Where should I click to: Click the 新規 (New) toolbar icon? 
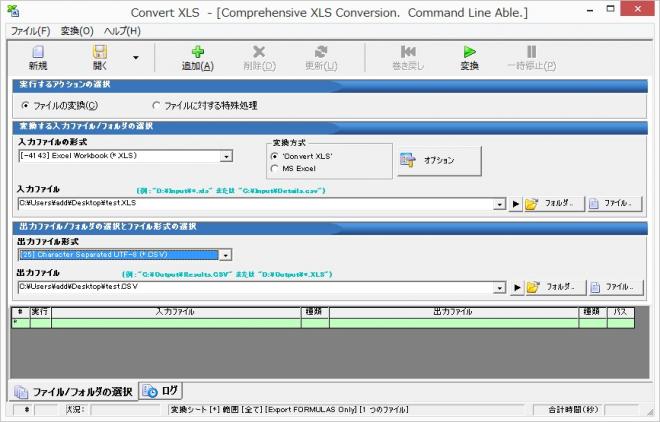(38, 52)
